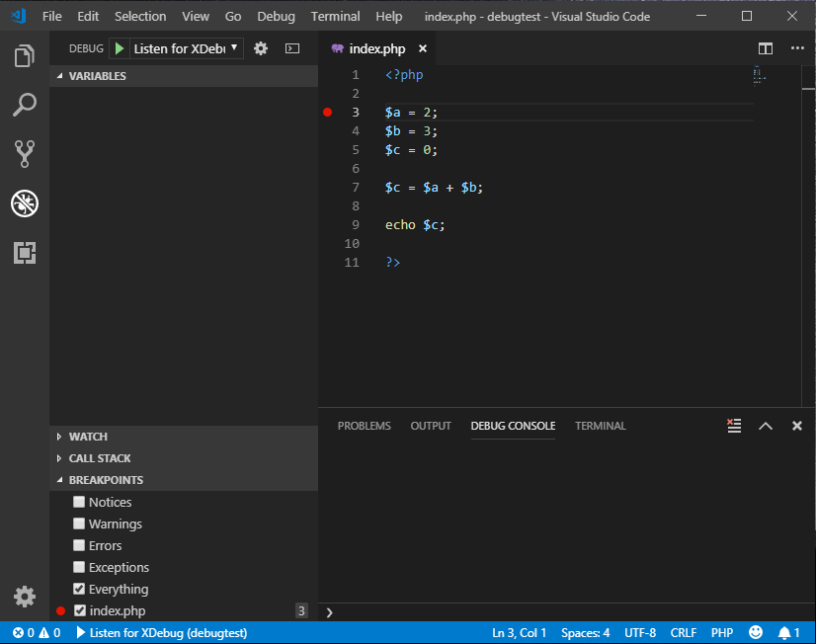Open the notifications bell in status bar
The image size is (816, 644).
tap(788, 632)
